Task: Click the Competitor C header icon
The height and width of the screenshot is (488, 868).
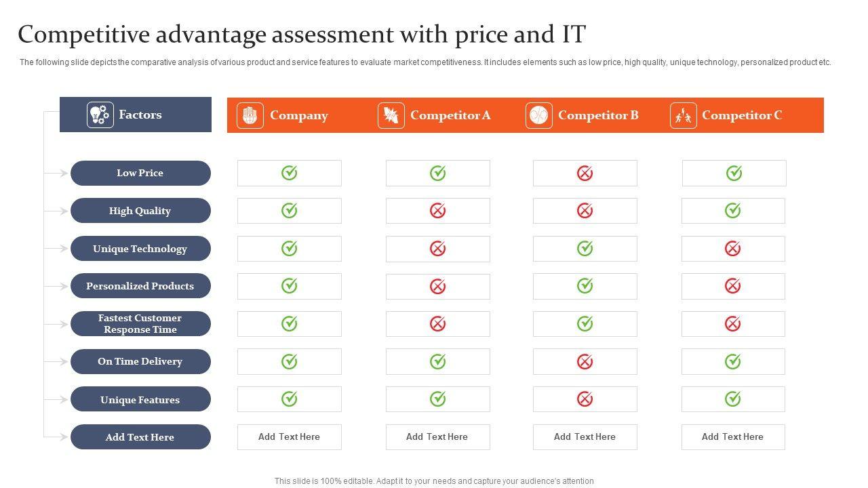Action: coord(683,115)
